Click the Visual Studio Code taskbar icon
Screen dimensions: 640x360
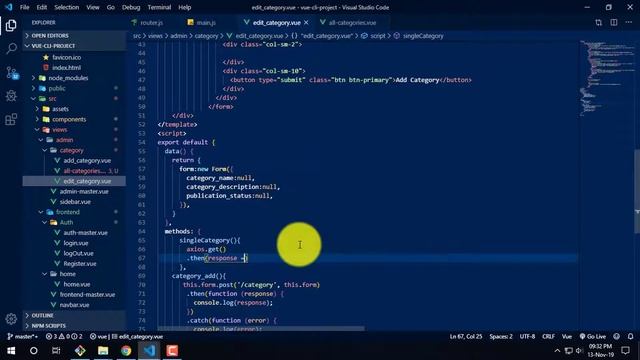[x=149, y=351]
